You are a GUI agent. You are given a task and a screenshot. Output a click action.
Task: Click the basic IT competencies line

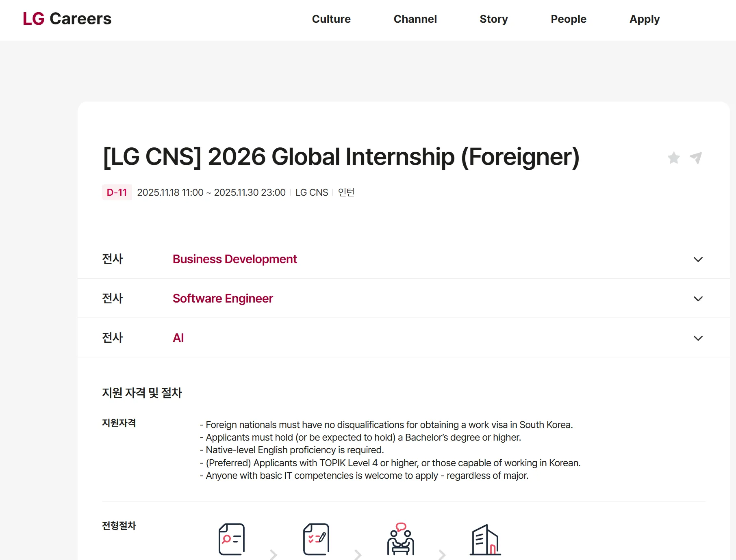pyautogui.click(x=364, y=476)
